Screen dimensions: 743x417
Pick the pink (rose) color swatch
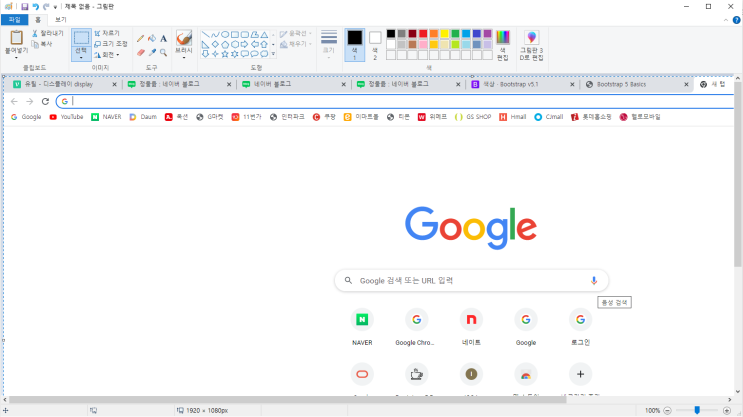(423, 44)
